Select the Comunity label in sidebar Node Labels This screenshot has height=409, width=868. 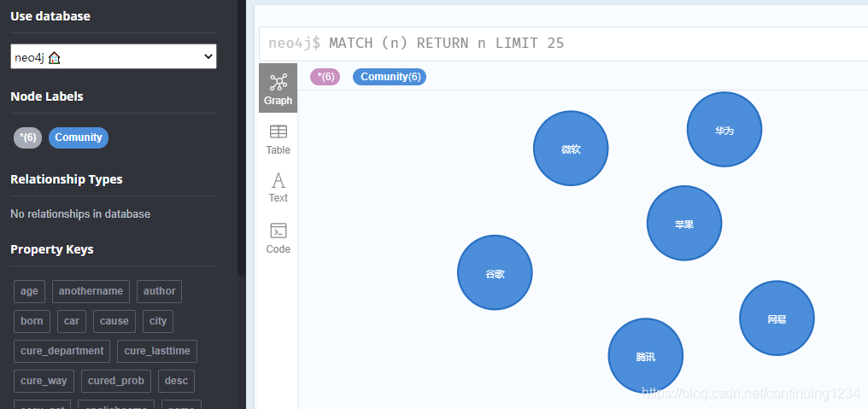pyautogui.click(x=79, y=137)
